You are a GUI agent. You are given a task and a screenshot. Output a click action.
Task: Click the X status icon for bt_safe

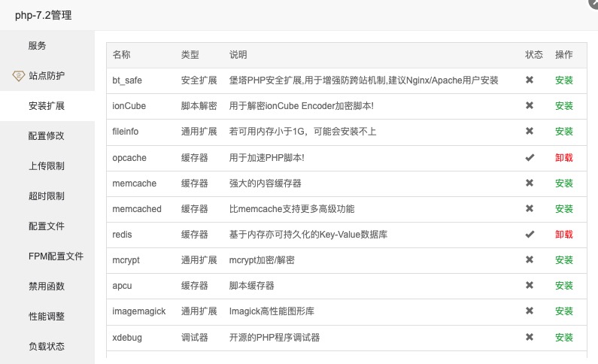point(530,80)
